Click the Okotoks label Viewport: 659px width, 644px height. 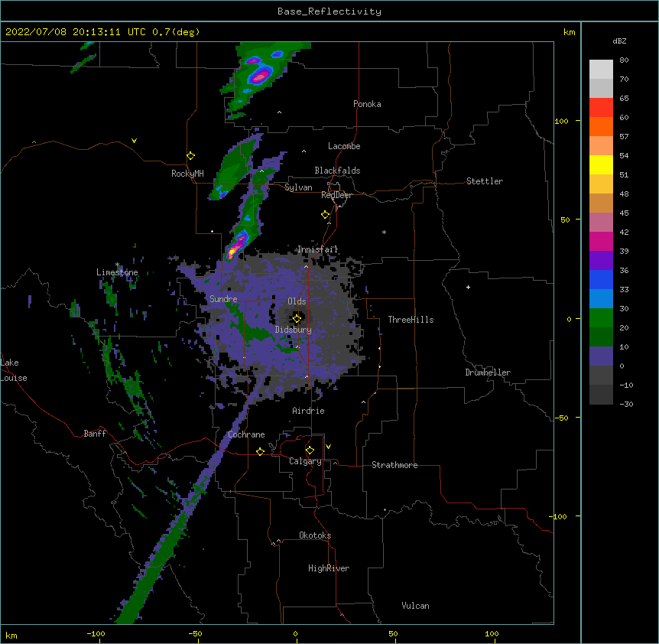[x=315, y=535]
